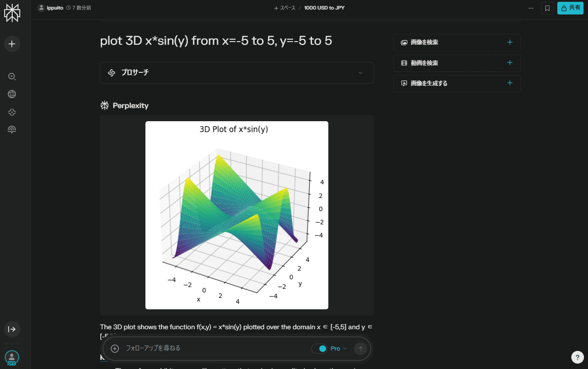The height and width of the screenshot is (369, 588).
Task: Open a new thread with the plus icon
Action: [x=12, y=43]
